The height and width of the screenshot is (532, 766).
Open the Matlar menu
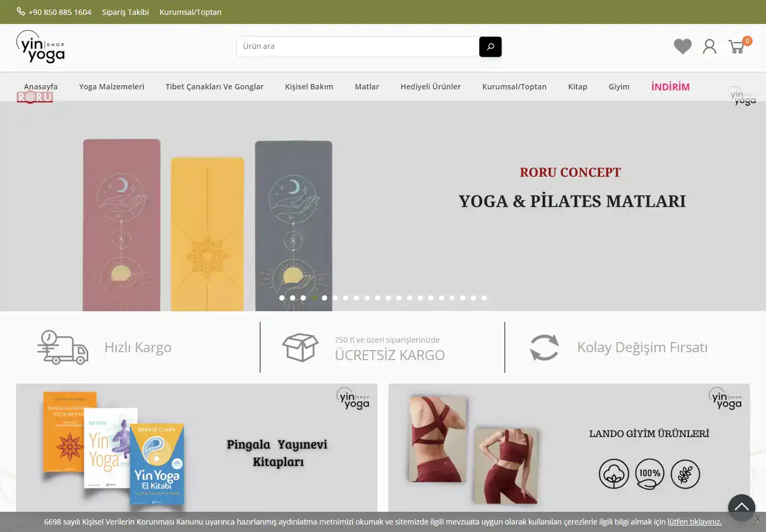[x=367, y=87]
